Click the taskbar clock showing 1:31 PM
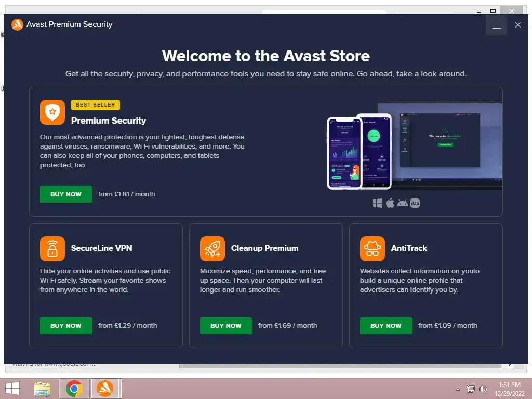Screen dimensions: 532x399 (x=510, y=389)
